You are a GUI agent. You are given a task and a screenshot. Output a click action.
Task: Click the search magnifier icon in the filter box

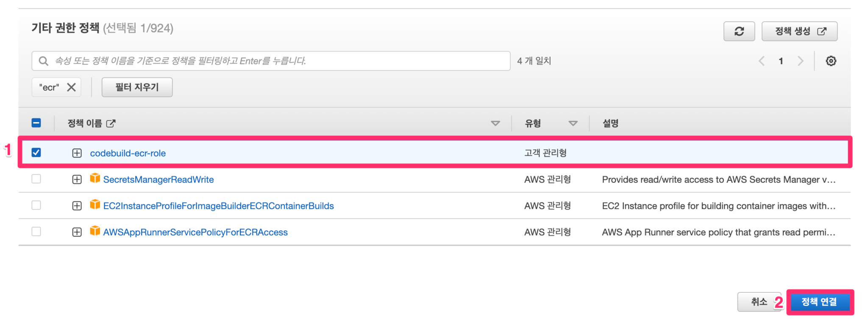[x=44, y=61]
